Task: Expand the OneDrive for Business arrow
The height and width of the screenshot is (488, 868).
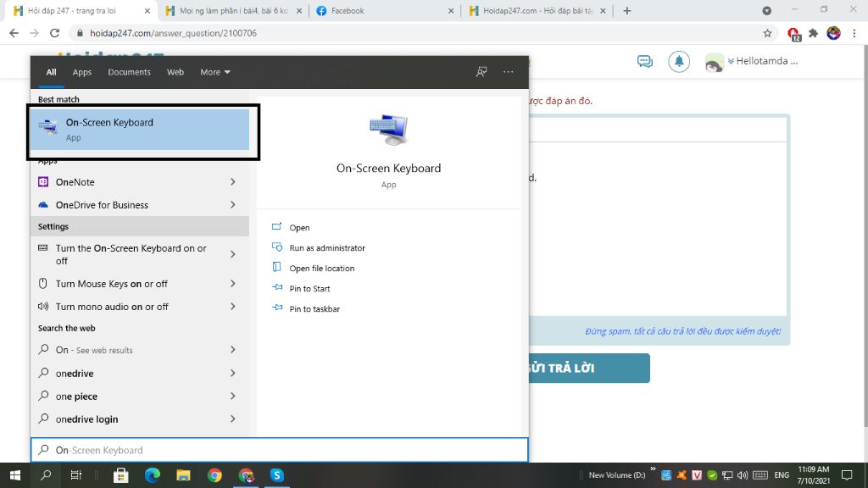Action: 233,205
